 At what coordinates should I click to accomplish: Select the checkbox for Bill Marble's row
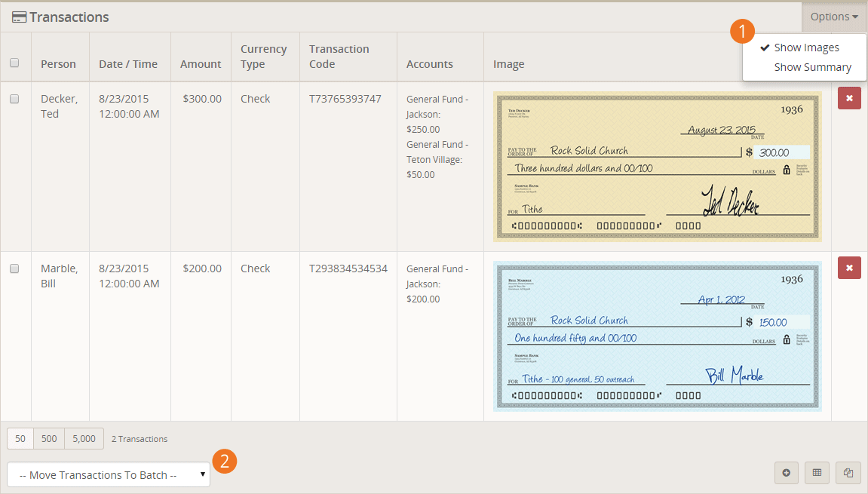[14, 268]
